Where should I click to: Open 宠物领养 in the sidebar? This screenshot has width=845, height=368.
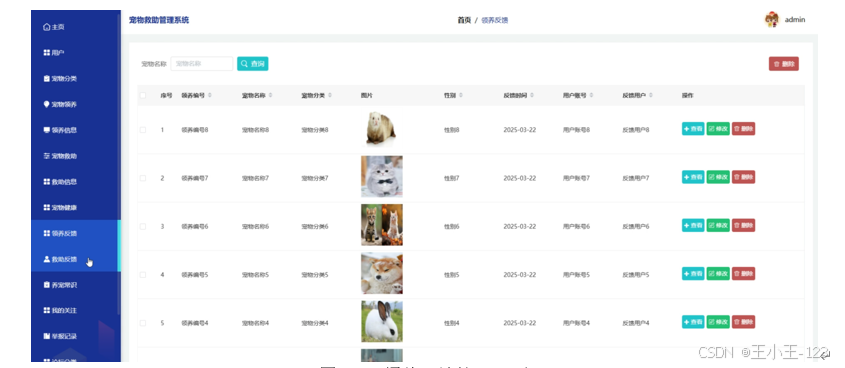[x=60, y=105]
